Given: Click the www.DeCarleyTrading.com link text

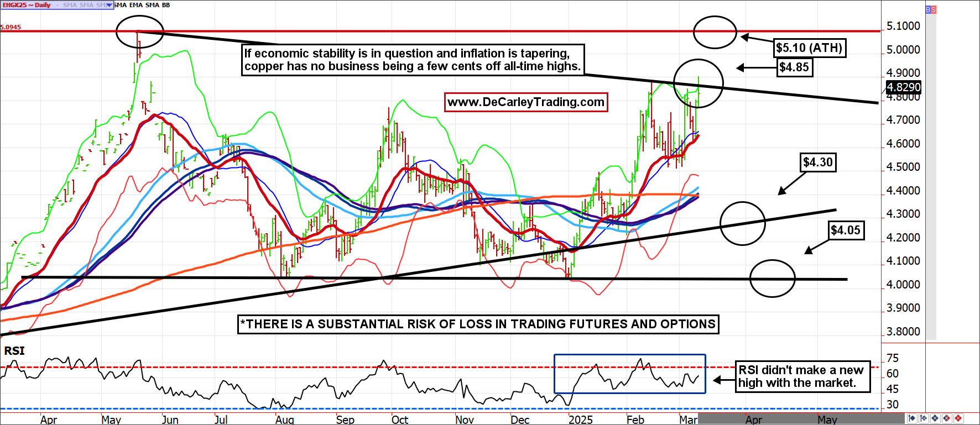Looking at the screenshot, I should (526, 102).
